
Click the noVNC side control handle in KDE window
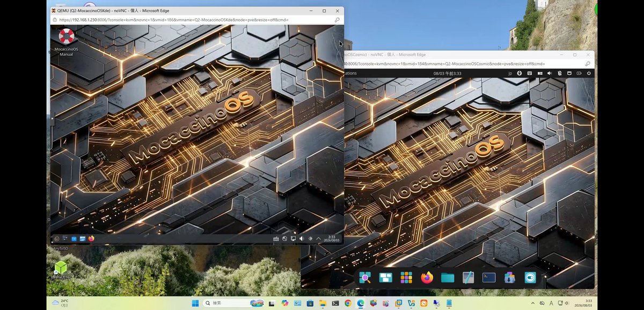(52, 121)
